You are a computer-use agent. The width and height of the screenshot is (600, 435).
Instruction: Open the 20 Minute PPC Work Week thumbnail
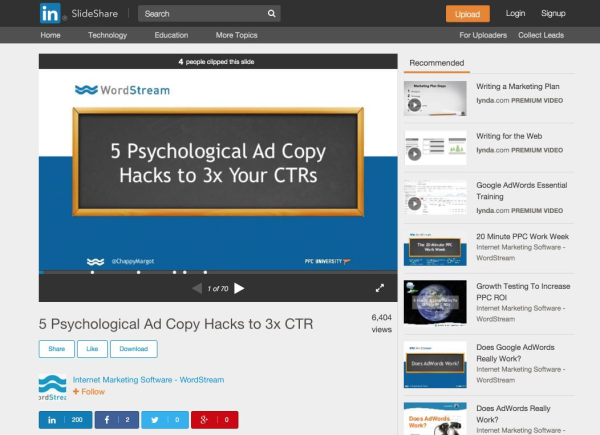coord(435,248)
